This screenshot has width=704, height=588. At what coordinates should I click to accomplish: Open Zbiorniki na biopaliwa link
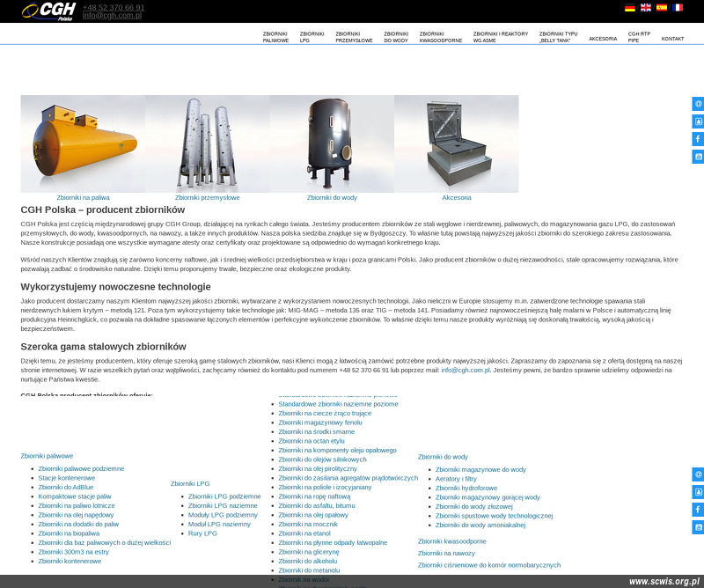pos(69,533)
